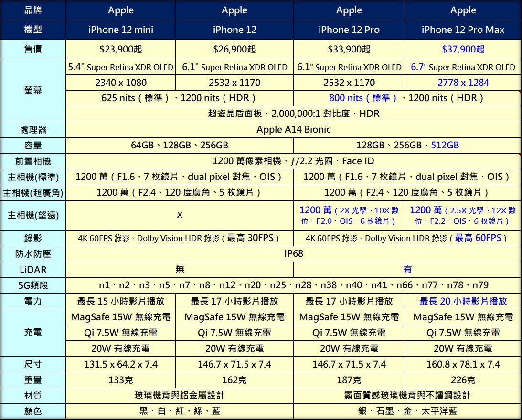Click the 133克 weight cell
This screenshot has height=420, width=522.
click(120, 380)
